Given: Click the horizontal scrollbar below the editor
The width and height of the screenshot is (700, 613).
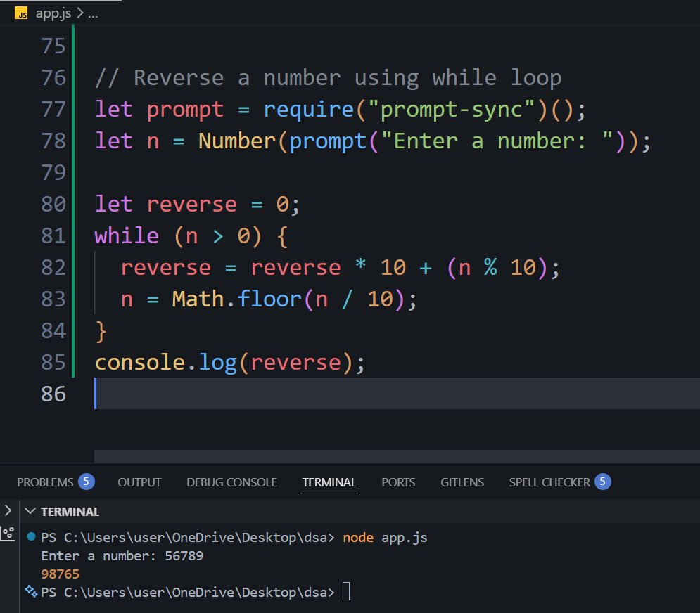Looking at the screenshot, I should coord(397,456).
